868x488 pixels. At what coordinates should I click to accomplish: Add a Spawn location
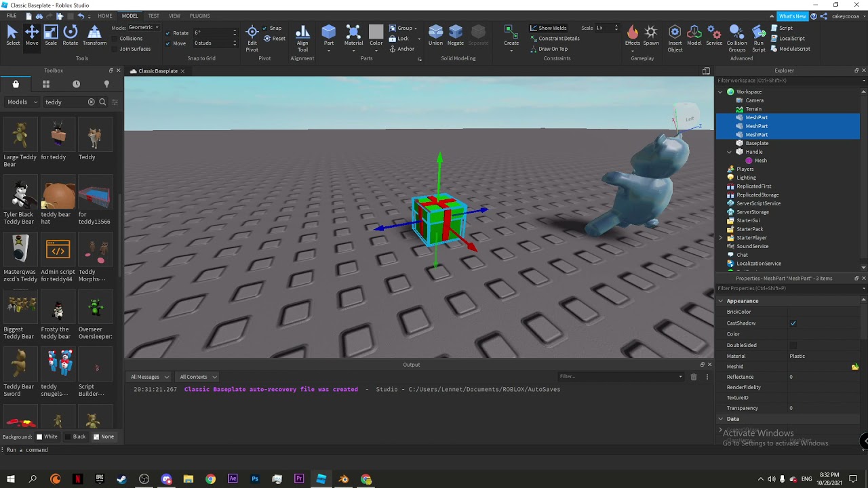tap(651, 35)
